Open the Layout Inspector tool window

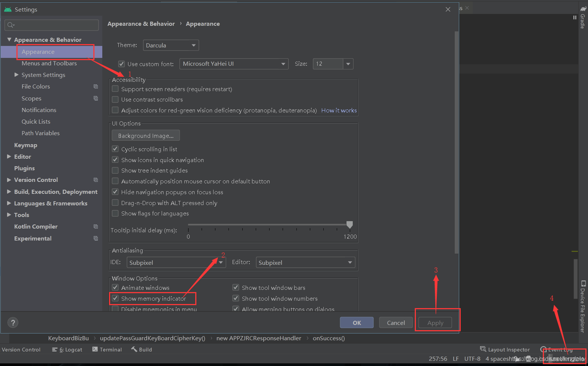(505, 350)
